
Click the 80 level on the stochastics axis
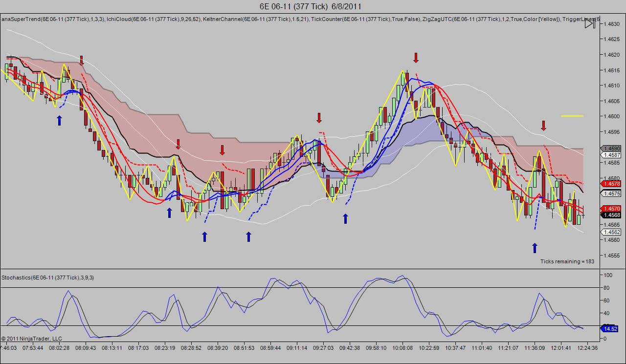tap(607, 287)
